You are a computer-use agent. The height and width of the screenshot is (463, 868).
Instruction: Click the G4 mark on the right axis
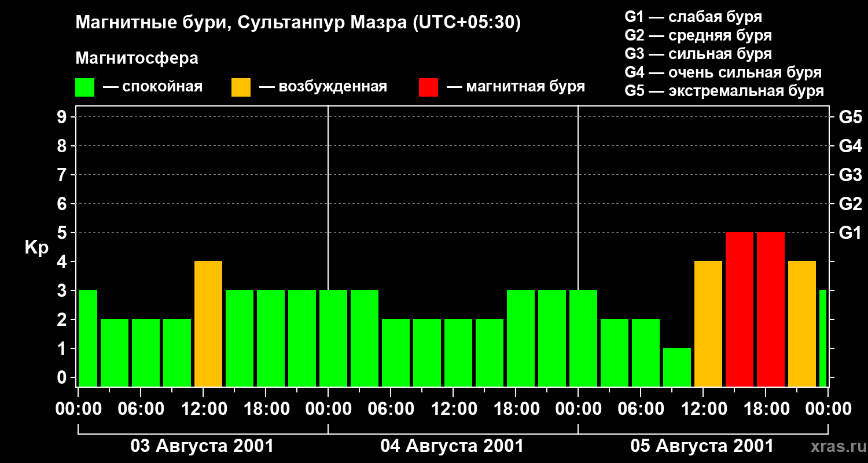click(x=851, y=146)
